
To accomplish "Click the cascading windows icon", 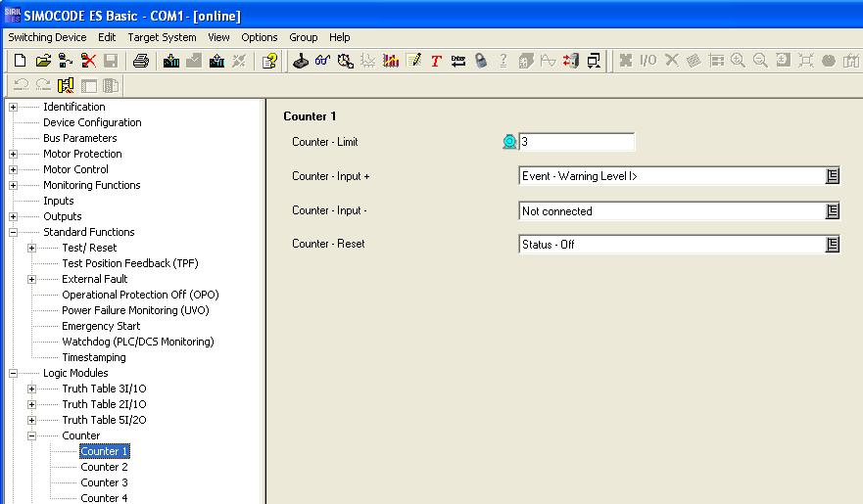I will click(x=594, y=61).
